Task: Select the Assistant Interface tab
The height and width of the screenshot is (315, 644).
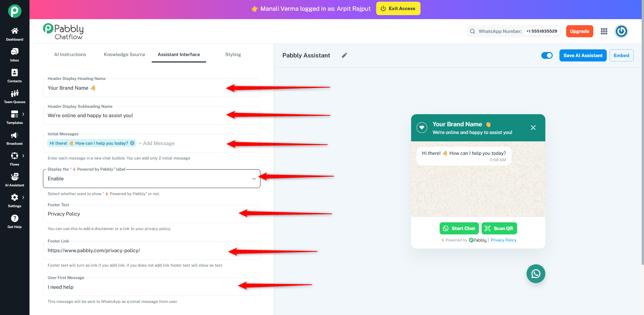Action: tap(179, 54)
